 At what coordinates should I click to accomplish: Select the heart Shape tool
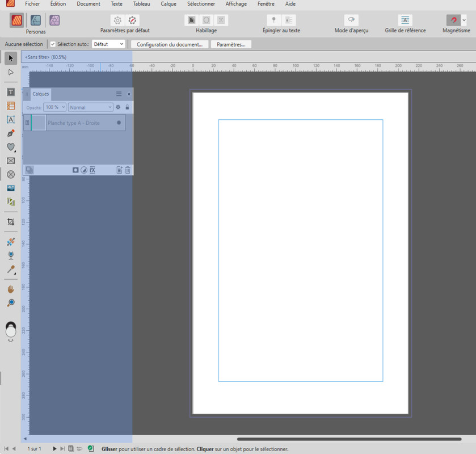(x=11, y=147)
